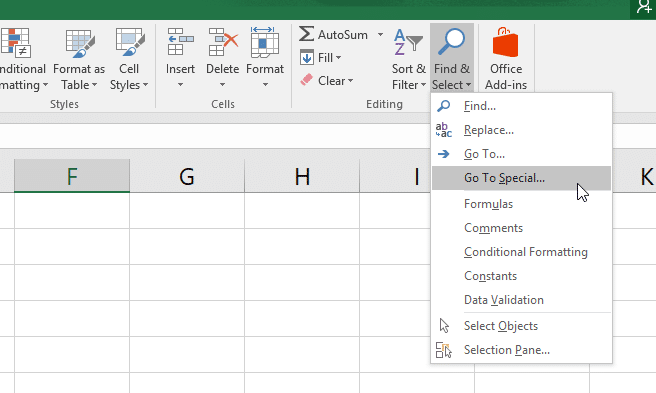Expand the Format dropdown arrow
This screenshot has width=656, height=393.
point(265,85)
